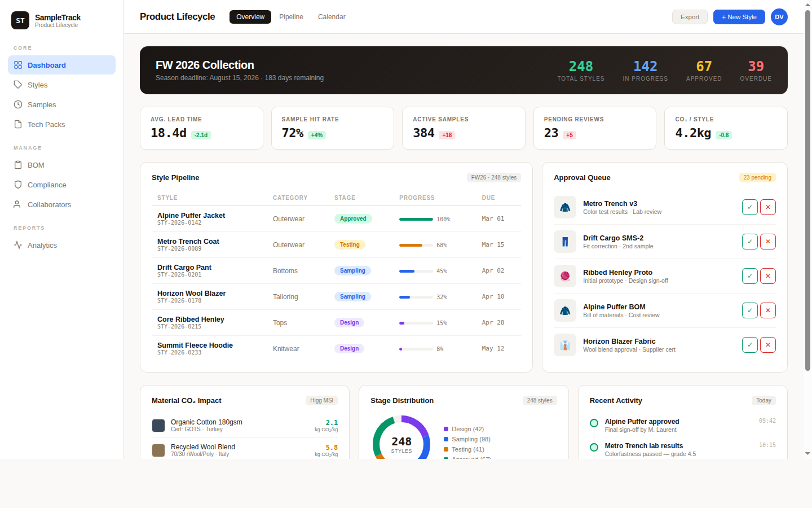Click the Recycled Wool Blend color swatch
The image size is (812, 508).
158,450
